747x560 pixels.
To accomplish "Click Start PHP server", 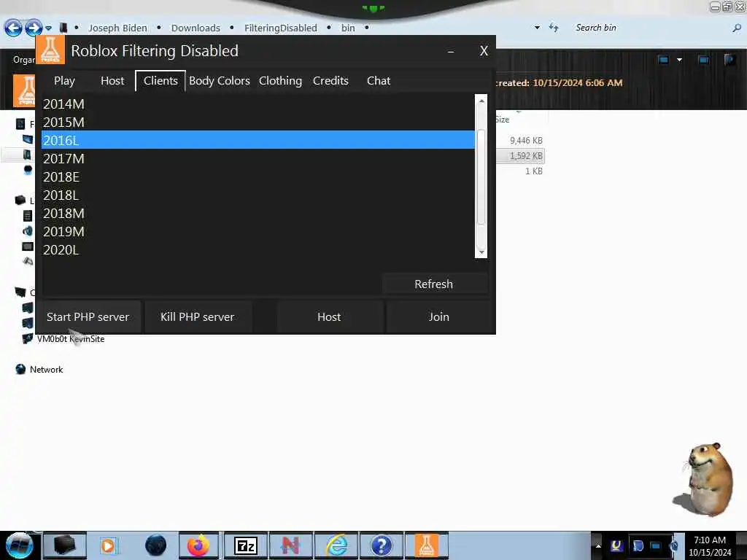I will (x=88, y=316).
